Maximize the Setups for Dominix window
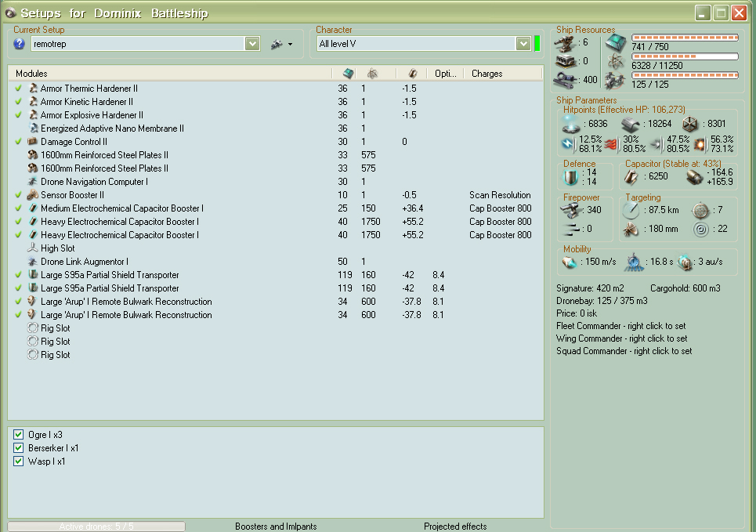756x532 pixels. point(722,13)
